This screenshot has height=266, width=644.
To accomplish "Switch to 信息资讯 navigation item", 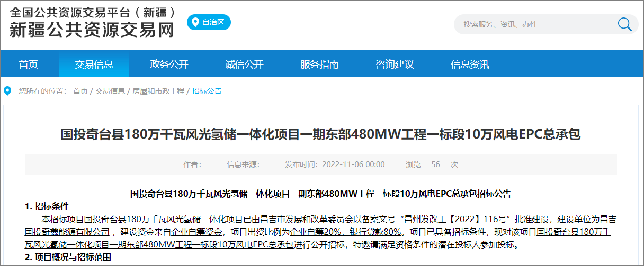I will pos(470,65).
